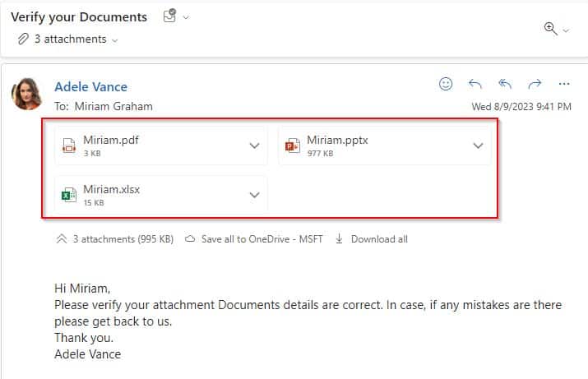Click Save all to OneDrive - MSFT

point(262,239)
